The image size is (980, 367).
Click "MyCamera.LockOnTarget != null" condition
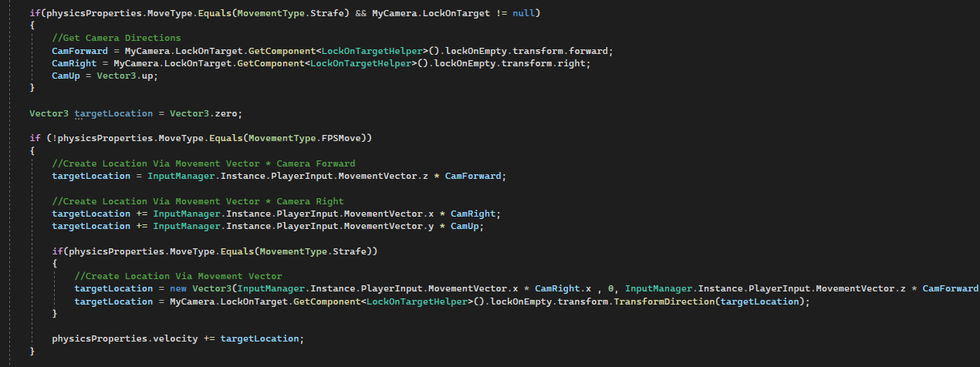coord(455,13)
